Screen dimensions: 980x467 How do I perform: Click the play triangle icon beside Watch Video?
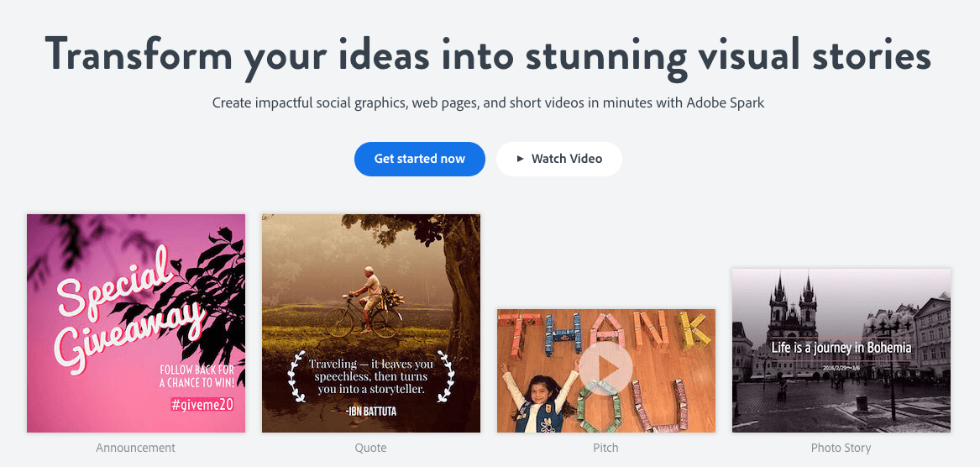[520, 159]
